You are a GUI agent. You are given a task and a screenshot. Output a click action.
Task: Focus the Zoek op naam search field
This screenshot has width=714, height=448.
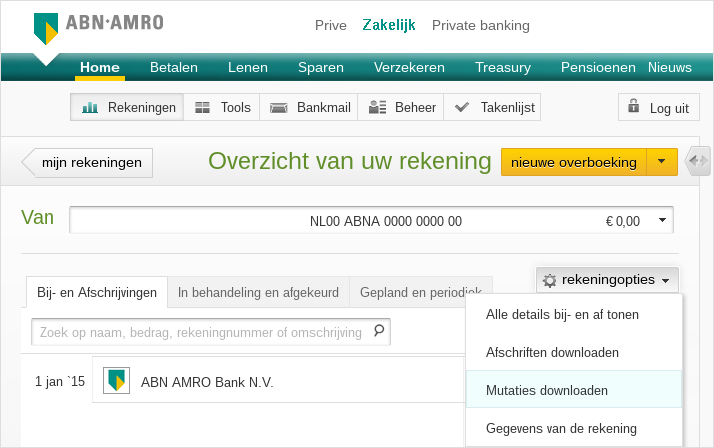tap(211, 332)
